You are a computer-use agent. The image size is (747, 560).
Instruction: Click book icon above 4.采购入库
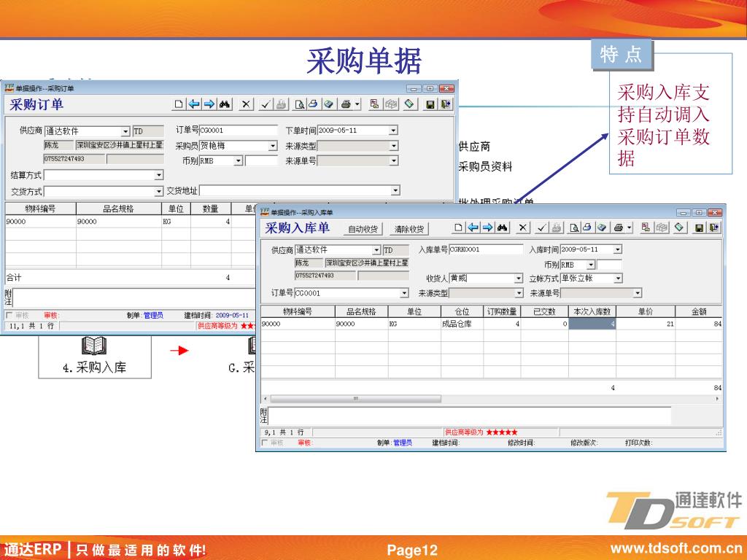tap(94, 345)
